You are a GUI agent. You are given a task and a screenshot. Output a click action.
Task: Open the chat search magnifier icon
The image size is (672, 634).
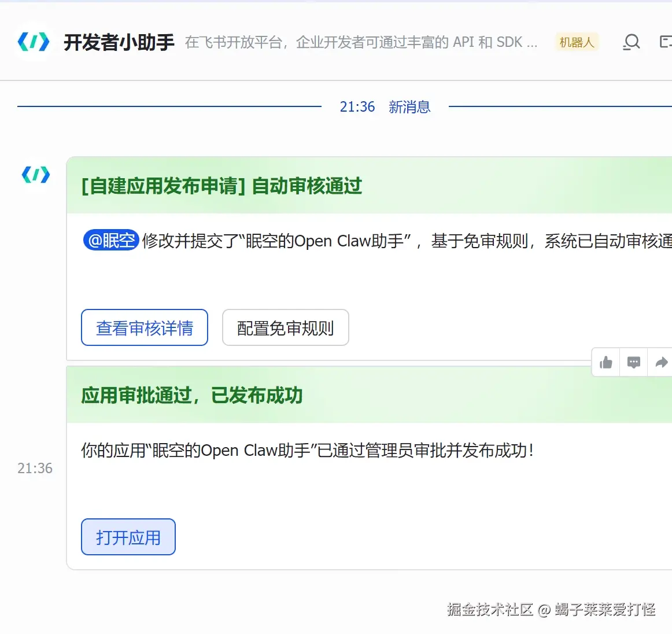[x=632, y=42]
